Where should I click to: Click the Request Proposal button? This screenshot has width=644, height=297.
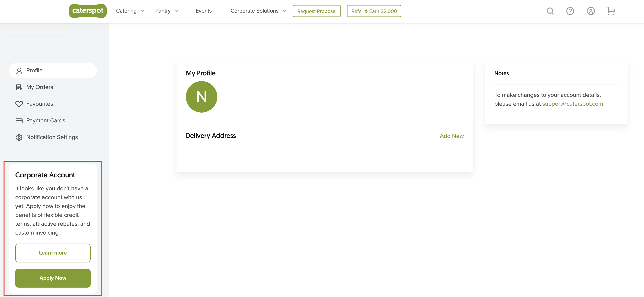click(317, 11)
